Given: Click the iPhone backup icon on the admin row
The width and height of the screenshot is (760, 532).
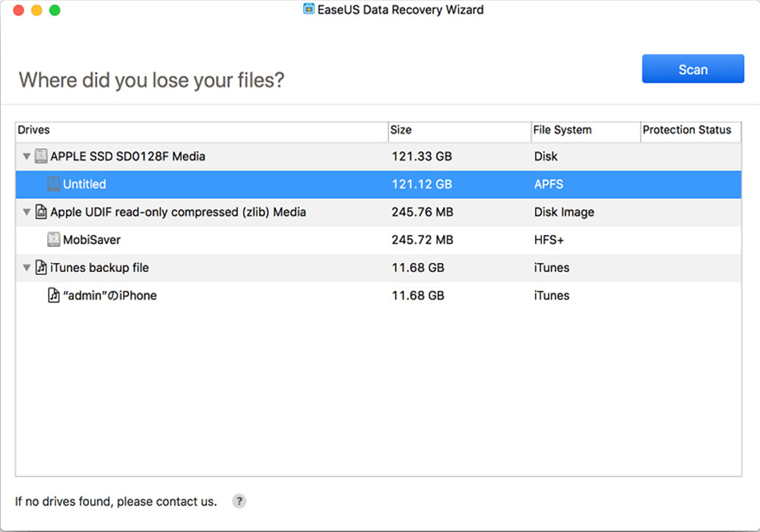Looking at the screenshot, I should [53, 295].
